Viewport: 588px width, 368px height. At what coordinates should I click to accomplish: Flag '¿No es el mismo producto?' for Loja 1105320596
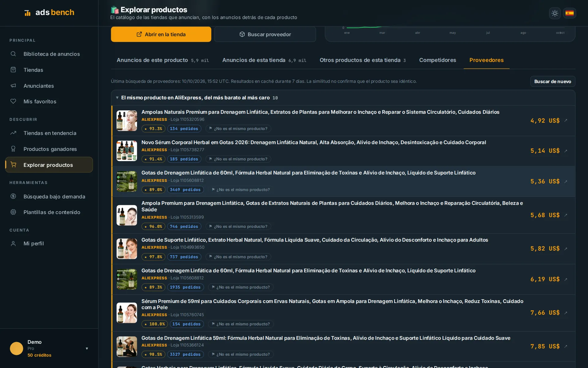point(238,129)
